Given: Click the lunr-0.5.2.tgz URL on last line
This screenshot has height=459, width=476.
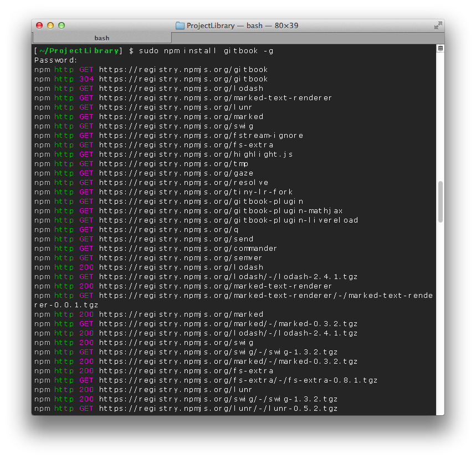Looking at the screenshot, I should click(x=218, y=409).
